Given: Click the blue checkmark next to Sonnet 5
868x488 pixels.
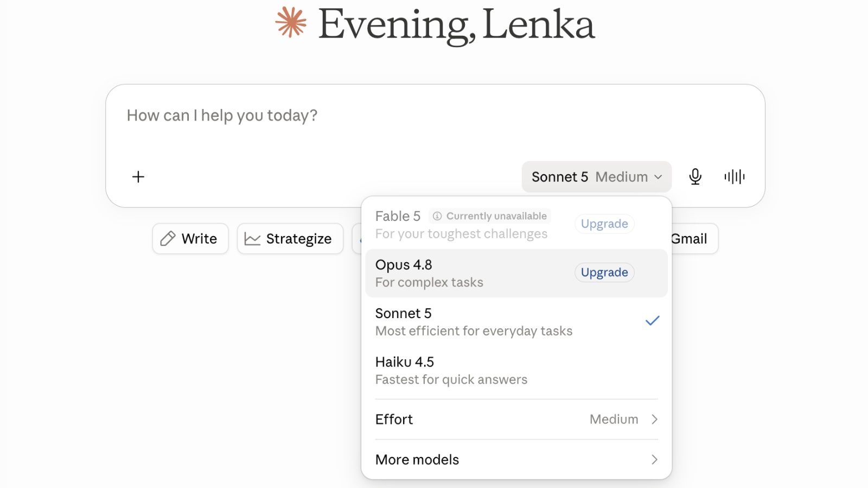Looking at the screenshot, I should (653, 321).
